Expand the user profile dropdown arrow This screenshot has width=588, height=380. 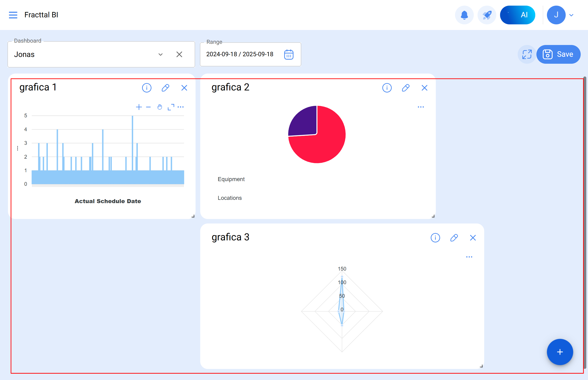point(571,15)
